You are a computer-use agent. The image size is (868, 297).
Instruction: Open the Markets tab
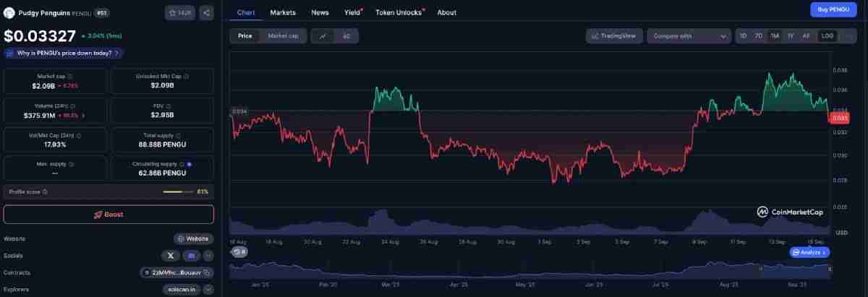click(x=283, y=12)
